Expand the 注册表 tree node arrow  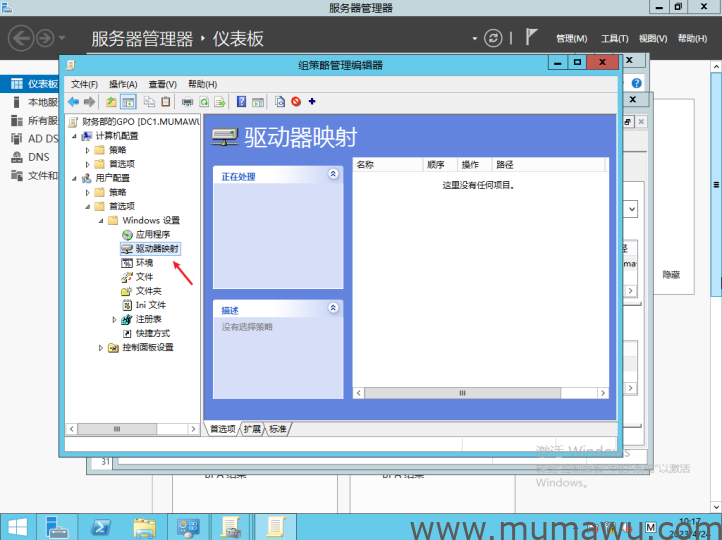115,319
